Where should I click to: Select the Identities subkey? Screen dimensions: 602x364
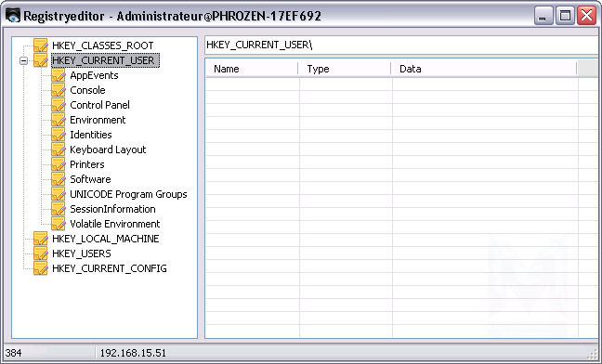point(91,135)
